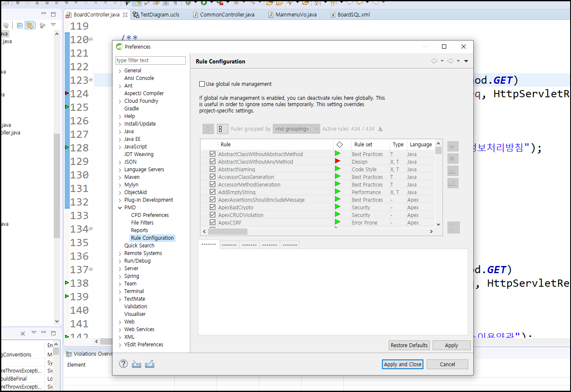This screenshot has width=571, height=392.
Task: Switch to the CommonController.java editor tab
Action: coord(224,15)
